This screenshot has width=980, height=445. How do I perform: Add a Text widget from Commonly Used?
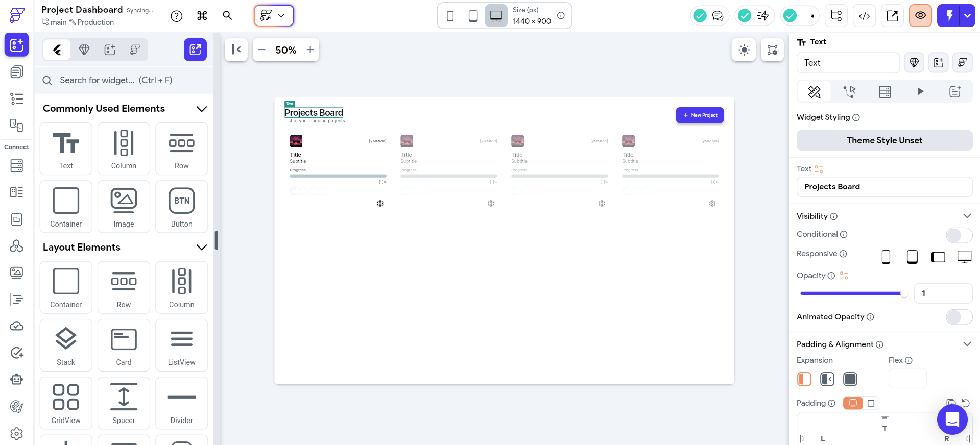click(x=66, y=149)
